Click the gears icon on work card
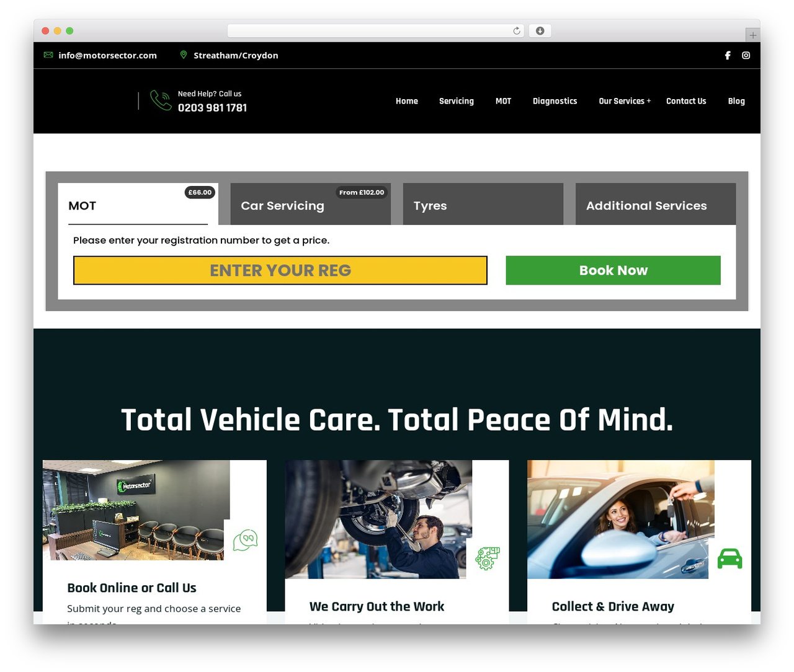This screenshot has width=794, height=672. [x=488, y=559]
